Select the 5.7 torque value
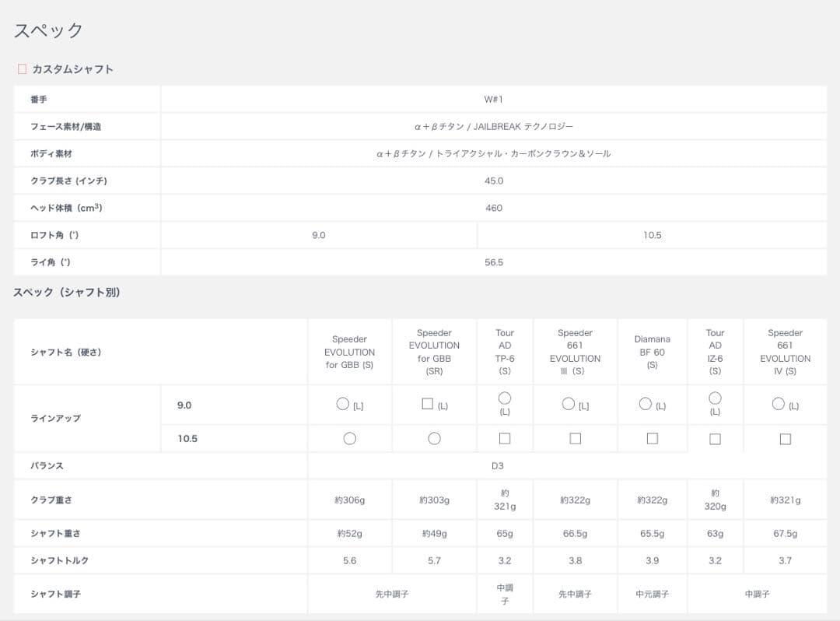The image size is (840, 621). pyautogui.click(x=434, y=560)
